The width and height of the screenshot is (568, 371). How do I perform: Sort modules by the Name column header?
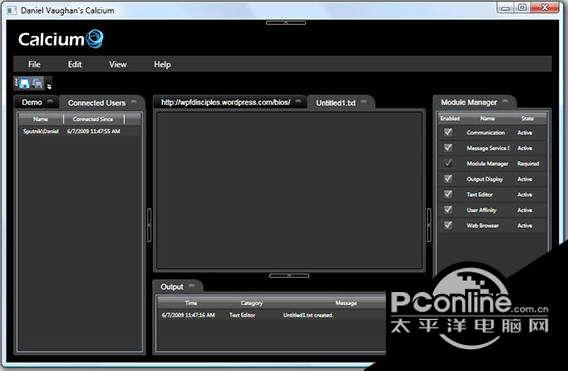point(488,118)
